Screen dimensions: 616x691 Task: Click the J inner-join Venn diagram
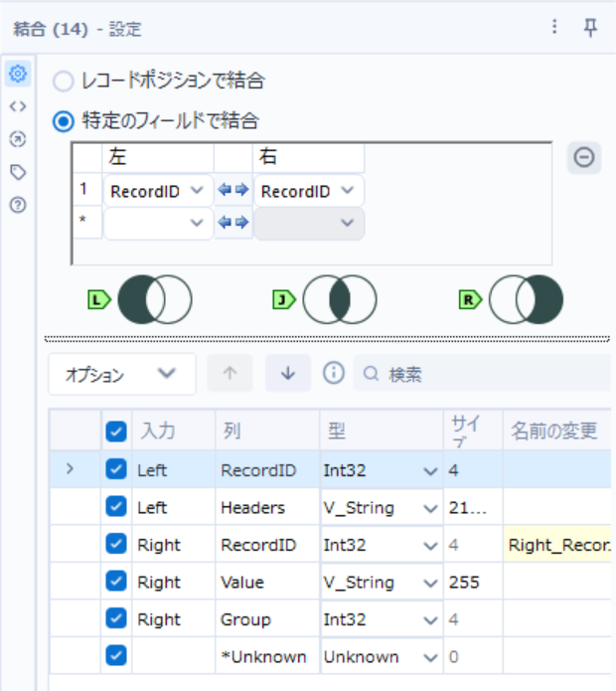pos(340,299)
